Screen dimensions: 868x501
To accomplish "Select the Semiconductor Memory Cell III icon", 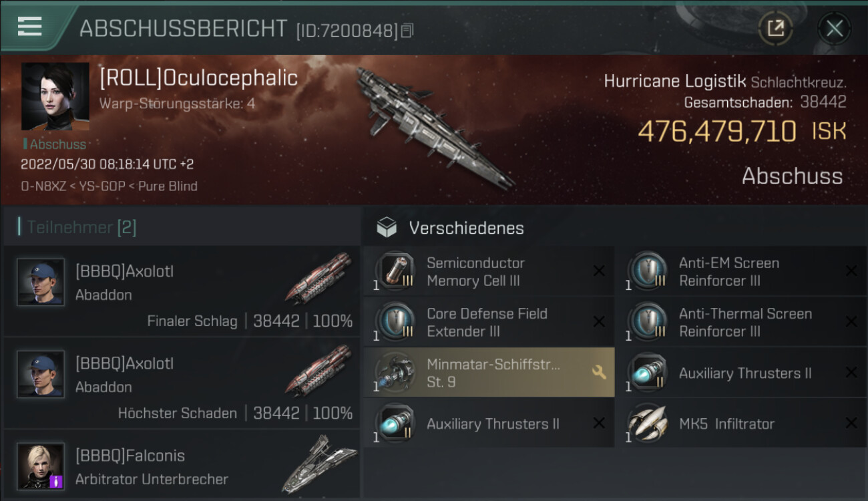I will (395, 272).
